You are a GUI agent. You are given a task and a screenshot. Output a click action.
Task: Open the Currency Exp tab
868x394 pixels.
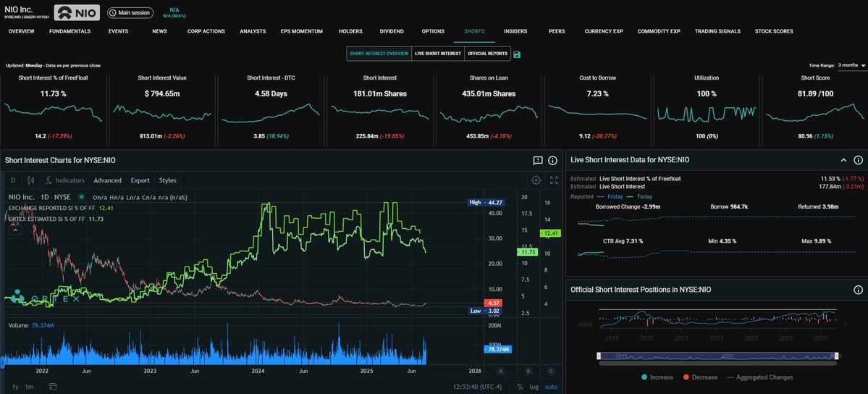(x=604, y=32)
